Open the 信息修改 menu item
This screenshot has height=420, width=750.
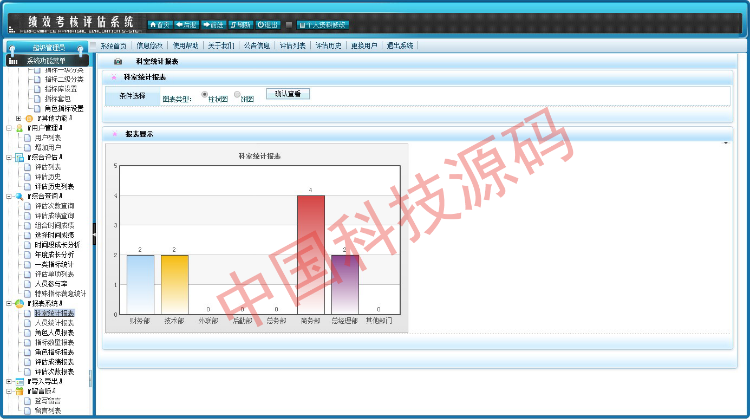point(149,46)
